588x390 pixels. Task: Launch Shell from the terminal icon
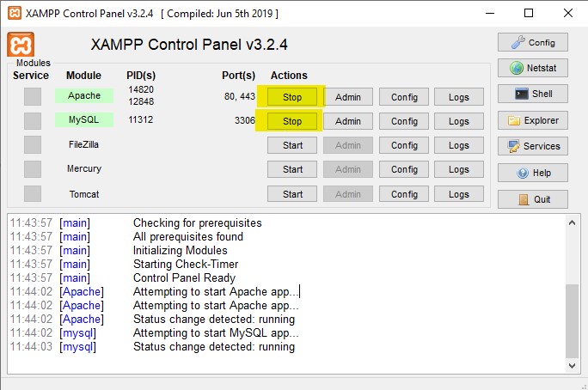coord(532,94)
